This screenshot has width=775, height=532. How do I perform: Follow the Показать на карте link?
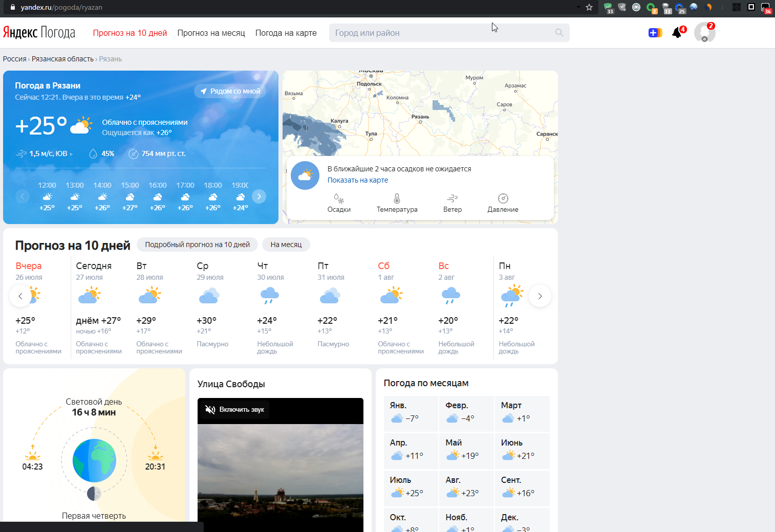tap(358, 180)
